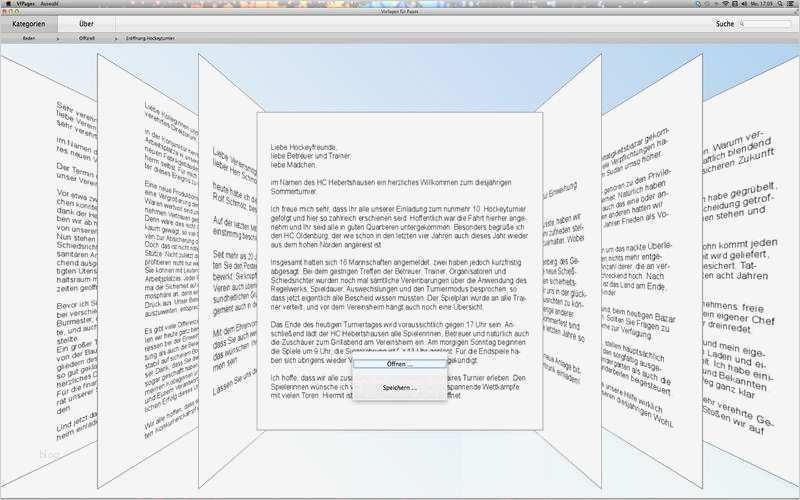Choose Öffnen... in the popup menu
Screen dimensions: 800x500
point(399,364)
